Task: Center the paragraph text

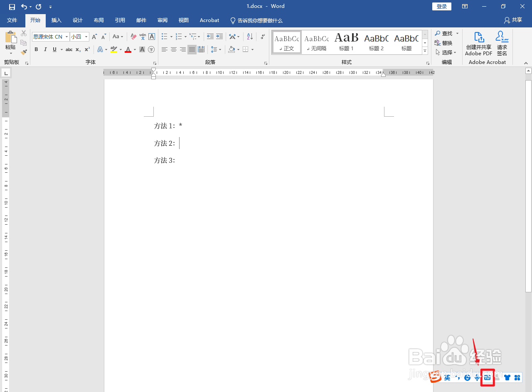Action: point(174,49)
